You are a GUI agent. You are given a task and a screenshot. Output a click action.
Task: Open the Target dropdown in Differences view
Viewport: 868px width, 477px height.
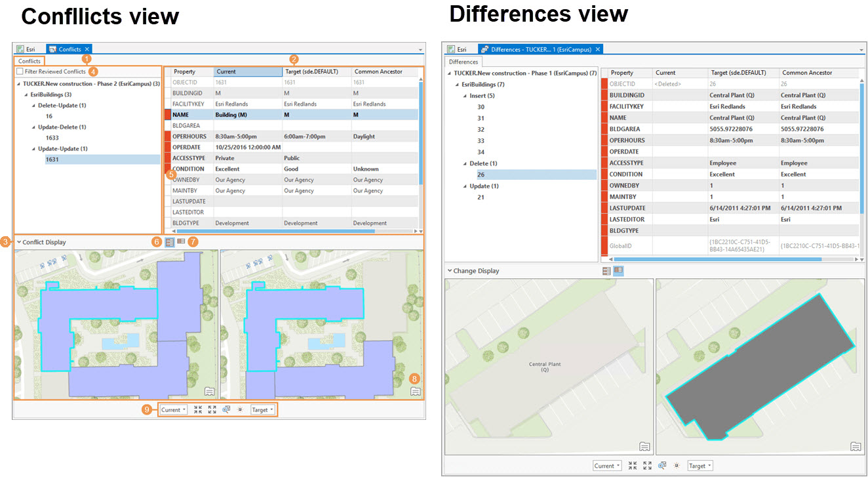coord(700,465)
